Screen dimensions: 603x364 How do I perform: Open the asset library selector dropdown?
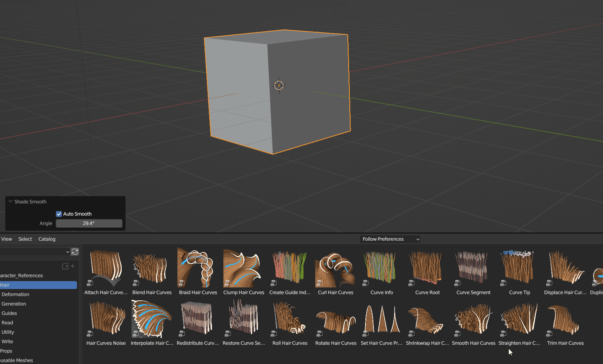point(35,252)
